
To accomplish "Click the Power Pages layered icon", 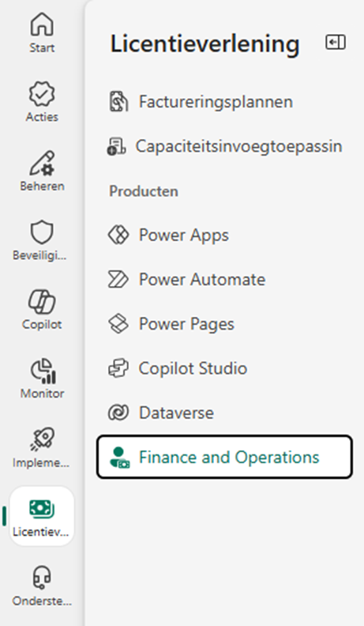I will 118,324.
